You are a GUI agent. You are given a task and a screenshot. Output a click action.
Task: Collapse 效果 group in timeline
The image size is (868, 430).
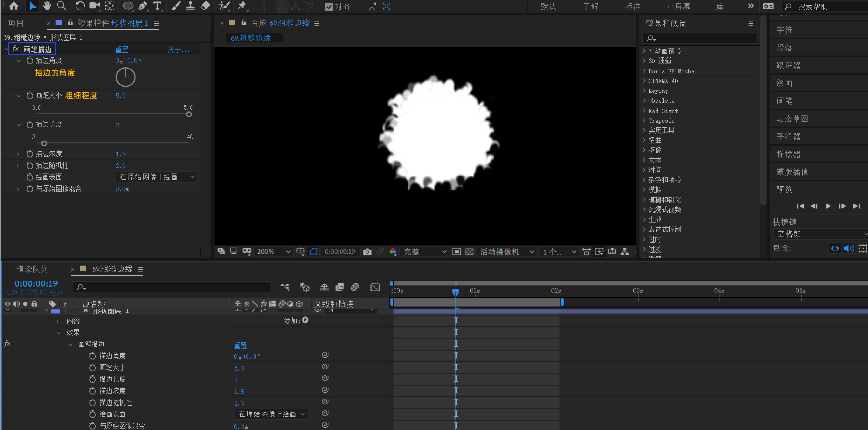(x=58, y=333)
